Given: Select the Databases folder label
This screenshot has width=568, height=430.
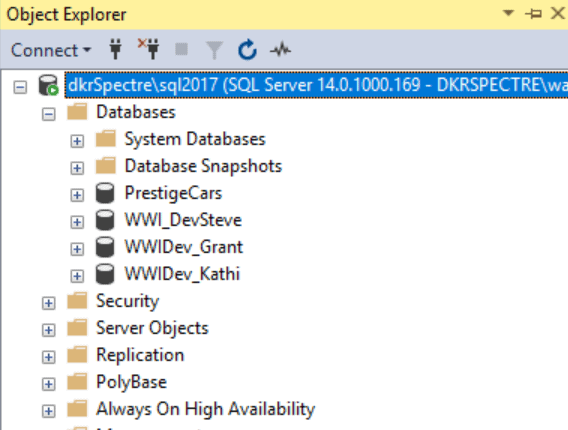Looking at the screenshot, I should click(x=136, y=112).
